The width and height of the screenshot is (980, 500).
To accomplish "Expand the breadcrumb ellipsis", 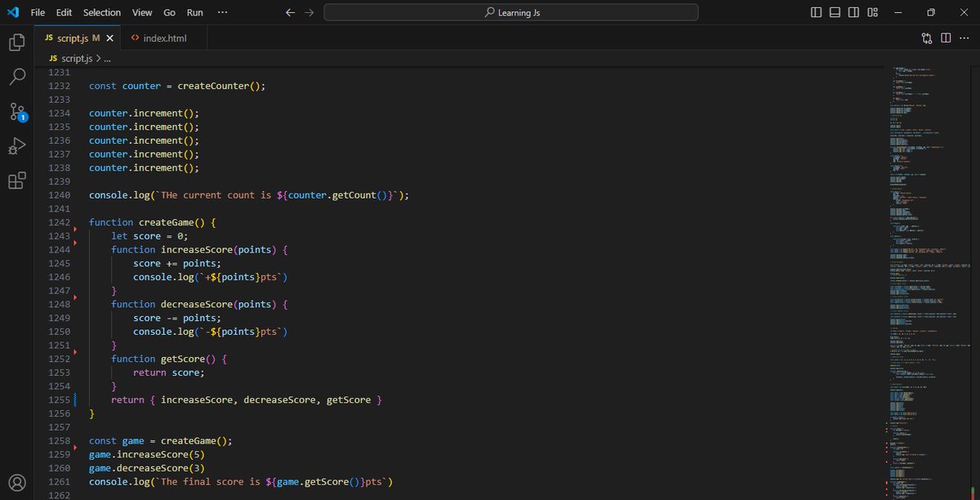I will [106, 58].
